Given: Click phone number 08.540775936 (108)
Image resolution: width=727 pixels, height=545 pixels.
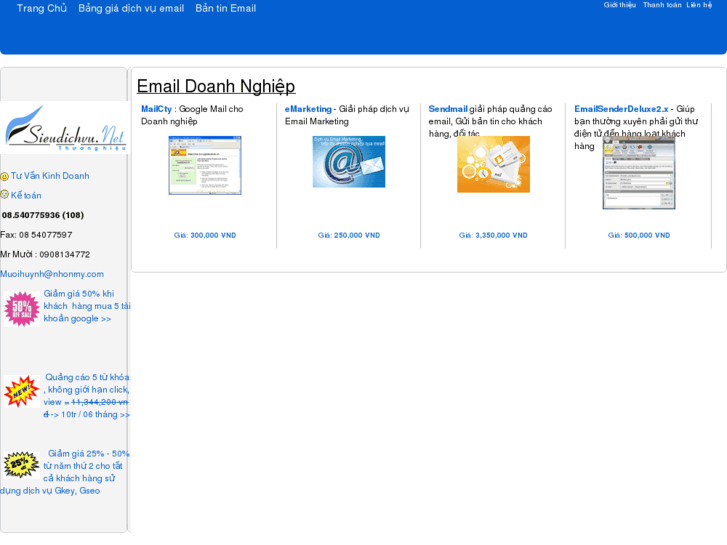Looking at the screenshot, I should pos(43,215).
